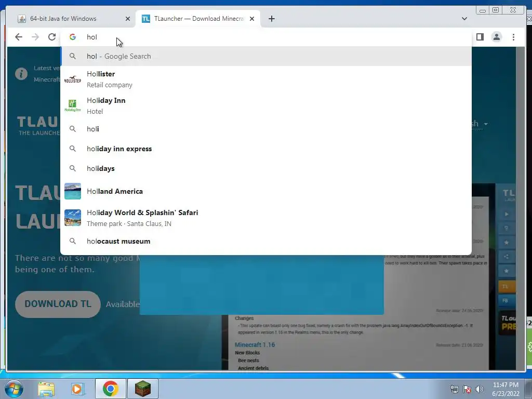Screen dimensions: 532x399
Task: Click the Chrome taskbar icon
Action: (110, 389)
